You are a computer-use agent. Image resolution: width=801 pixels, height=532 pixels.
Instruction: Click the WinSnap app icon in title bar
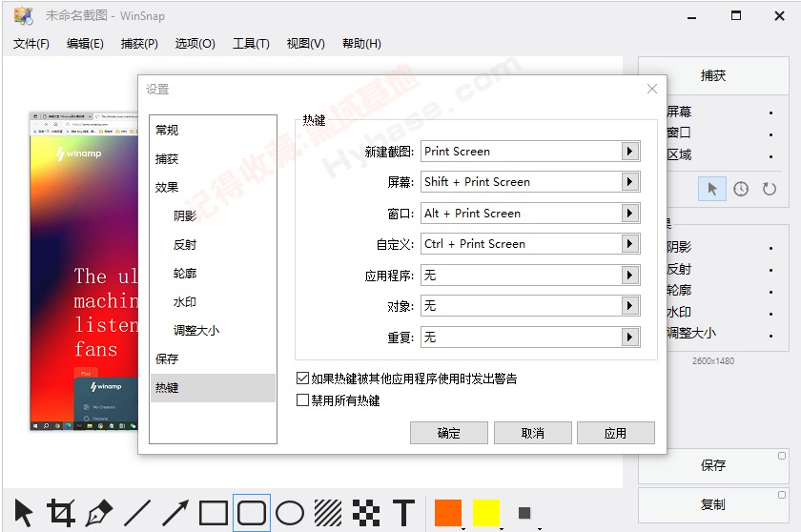(24, 16)
